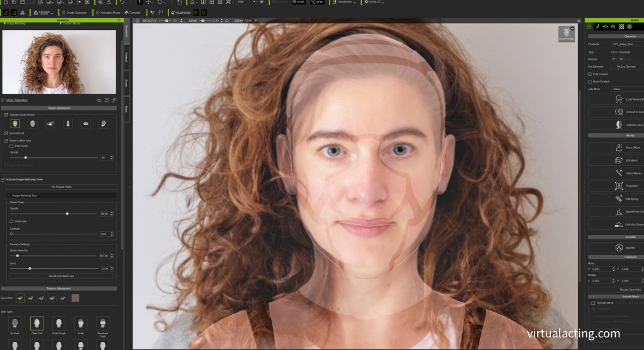The image size is (644, 350).
Task: Open the render quality dropdown in top toolbar
Action: tap(247, 2)
